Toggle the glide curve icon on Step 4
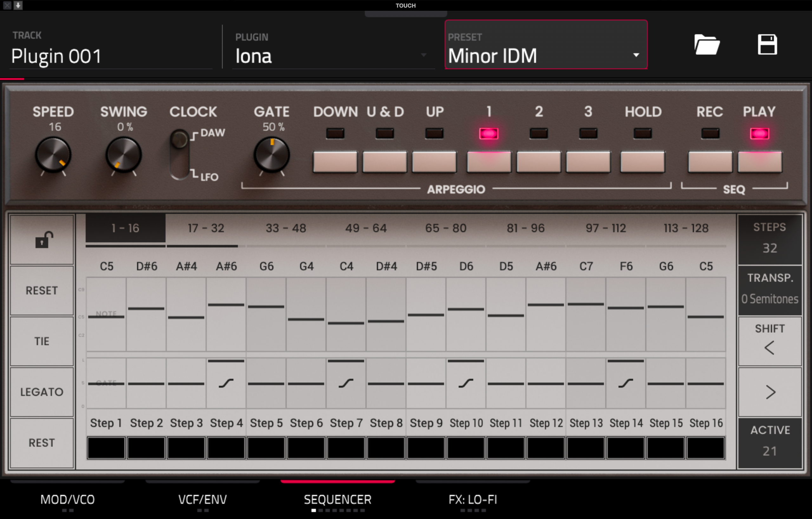Image resolution: width=812 pixels, height=519 pixels. (x=226, y=384)
